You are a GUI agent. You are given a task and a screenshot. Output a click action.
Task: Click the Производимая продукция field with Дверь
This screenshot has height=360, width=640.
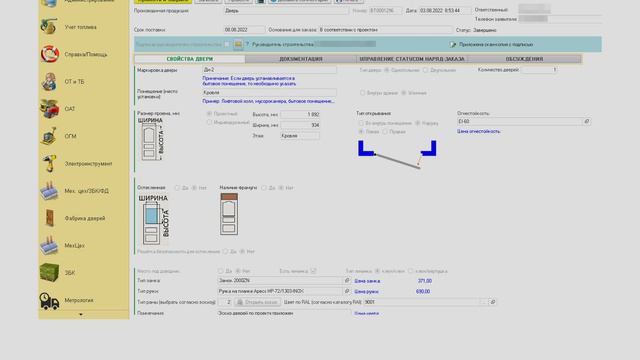pyautogui.click(x=286, y=11)
